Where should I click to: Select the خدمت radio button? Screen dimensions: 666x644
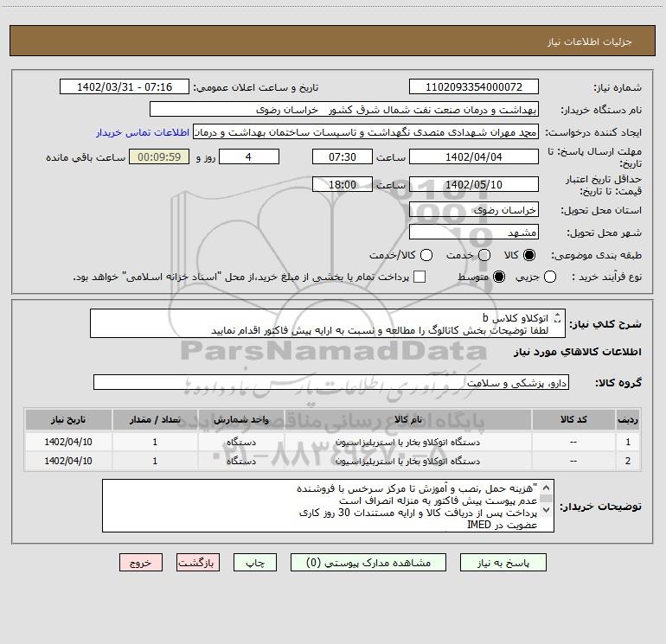[484, 255]
